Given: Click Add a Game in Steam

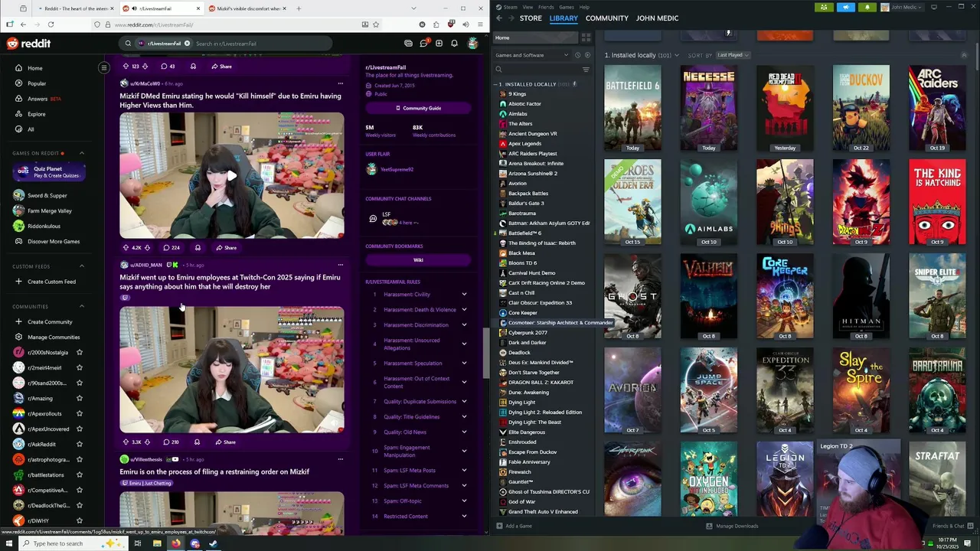Looking at the screenshot, I should [514, 527].
